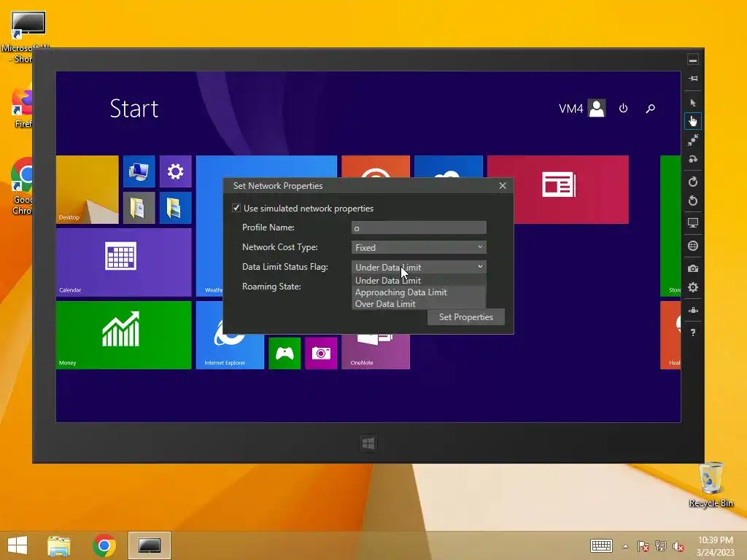Open PC settings gear tile
Screen dimensions: 747x560
[x=175, y=171]
